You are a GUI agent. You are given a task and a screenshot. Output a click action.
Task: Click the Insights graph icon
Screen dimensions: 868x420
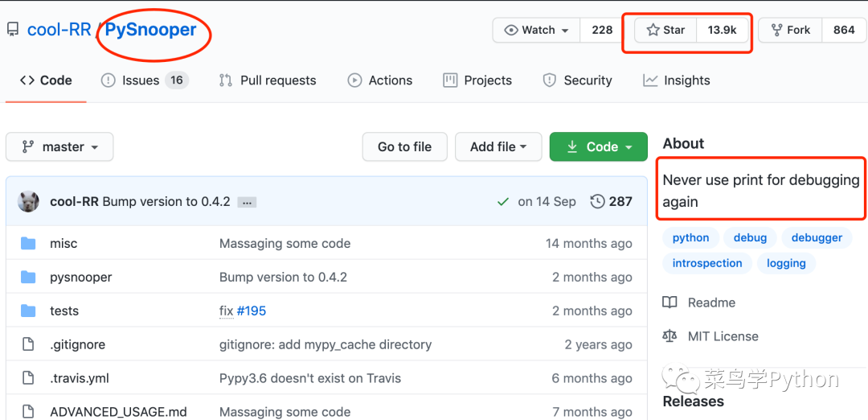point(650,80)
